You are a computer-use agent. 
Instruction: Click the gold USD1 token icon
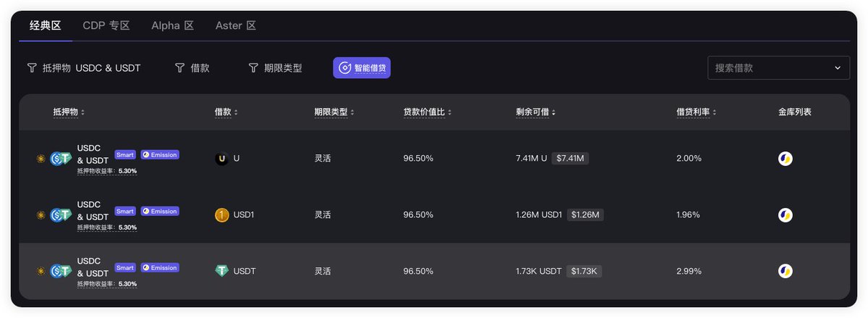222,215
